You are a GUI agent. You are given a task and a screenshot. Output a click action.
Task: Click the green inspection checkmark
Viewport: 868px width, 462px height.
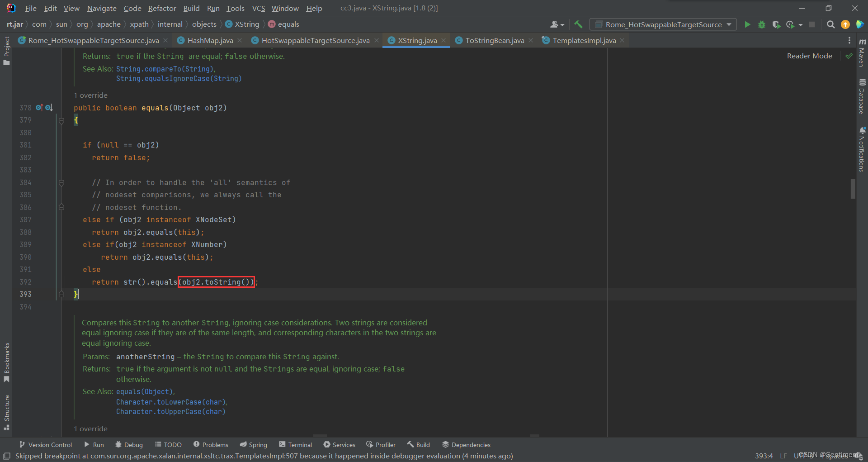click(x=849, y=56)
